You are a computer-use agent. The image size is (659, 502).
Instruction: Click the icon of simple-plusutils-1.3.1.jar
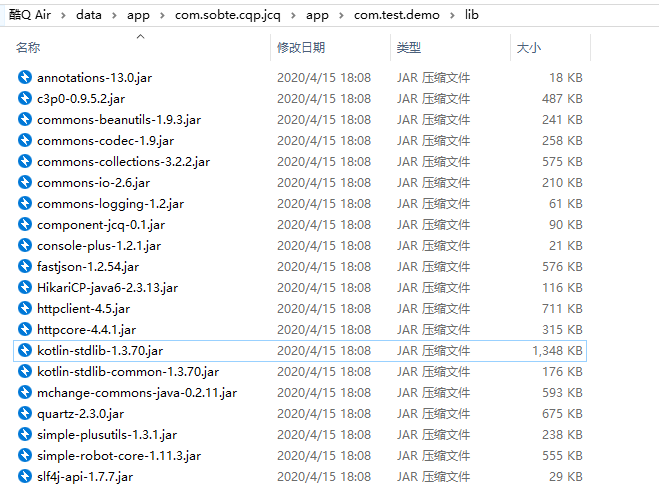[25, 435]
